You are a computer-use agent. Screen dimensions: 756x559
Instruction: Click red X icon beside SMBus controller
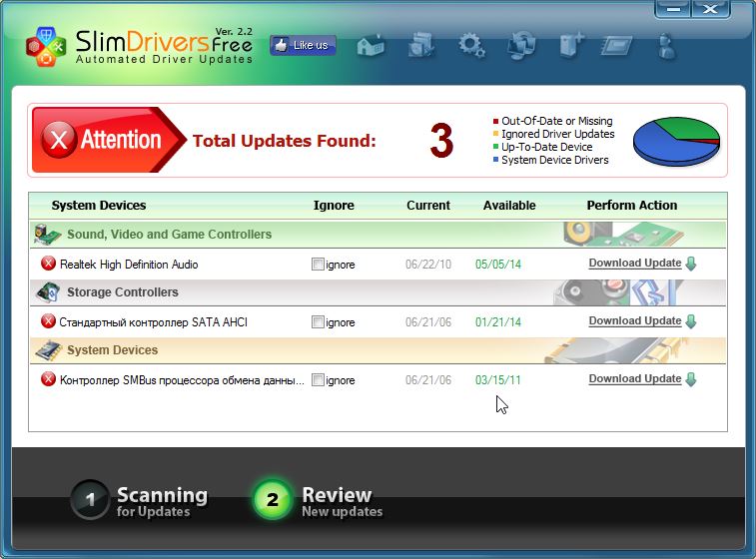48,379
